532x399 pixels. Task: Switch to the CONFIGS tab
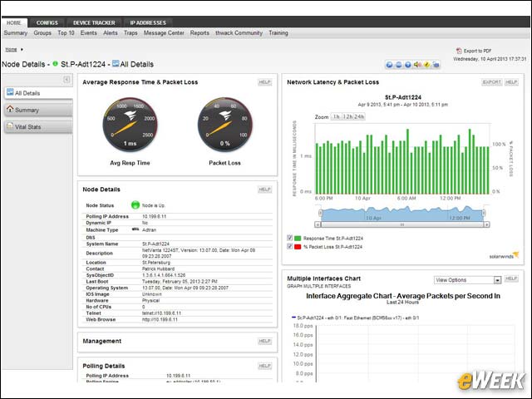47,22
